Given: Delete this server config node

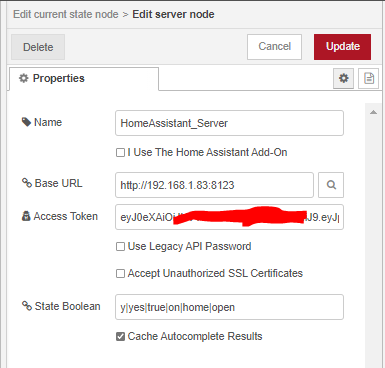Looking at the screenshot, I should pyautogui.click(x=38, y=47).
